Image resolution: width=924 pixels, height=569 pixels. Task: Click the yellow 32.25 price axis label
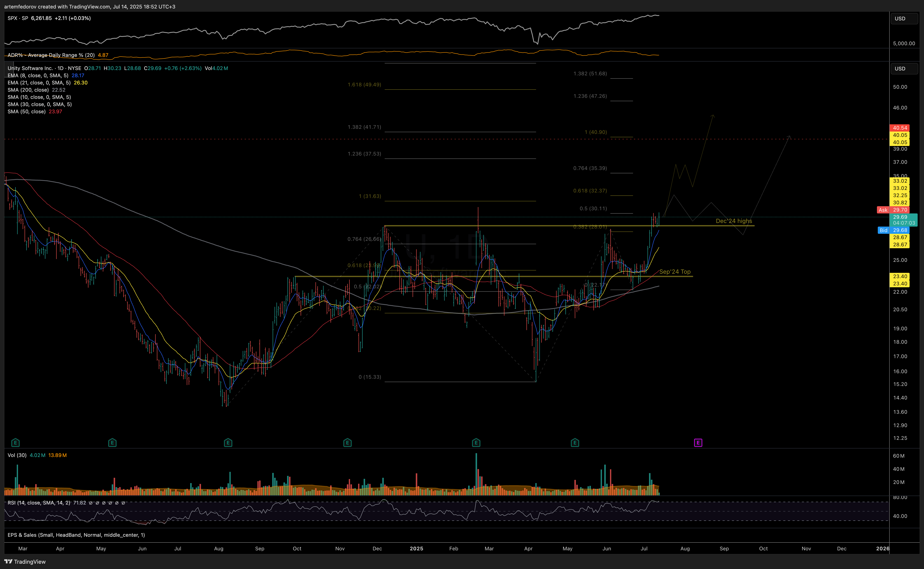[900, 195]
